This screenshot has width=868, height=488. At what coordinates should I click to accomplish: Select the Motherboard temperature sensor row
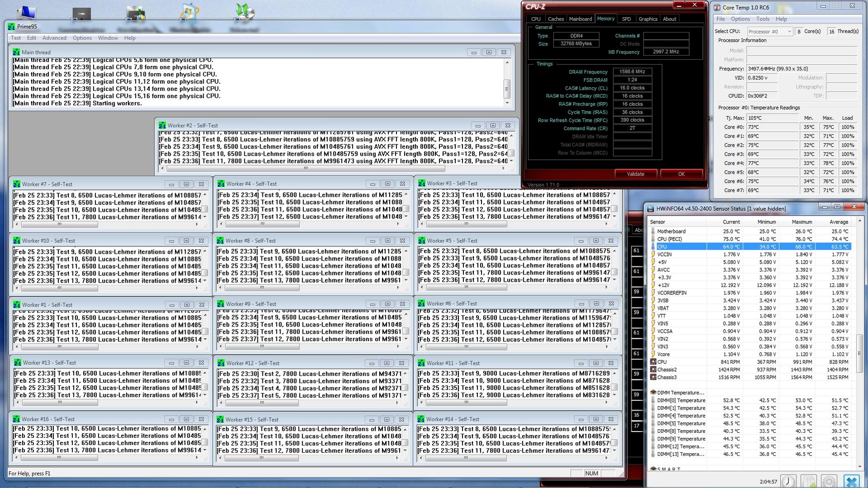coord(750,232)
